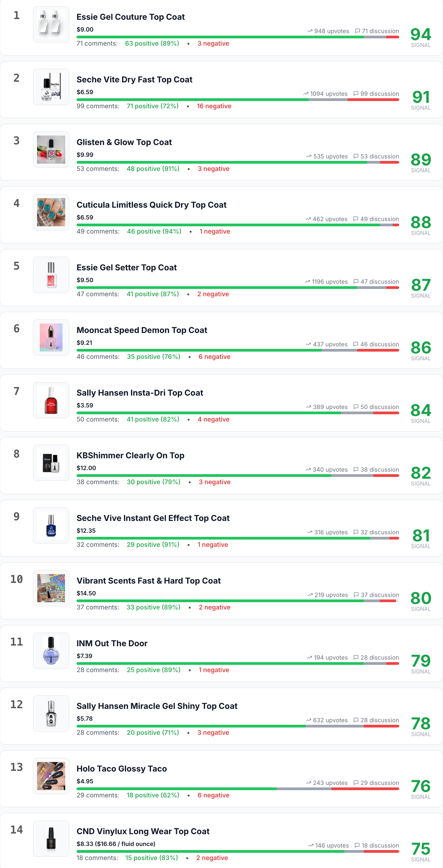The height and width of the screenshot is (868, 443).
Task: Click the discussion bubble icon for Mooncat Speed Demon
Action: [356, 344]
